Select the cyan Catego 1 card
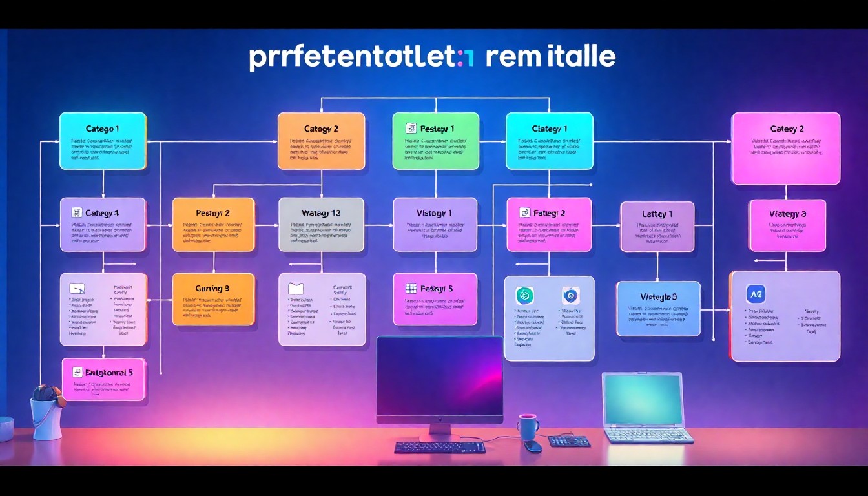Viewport: 868px width, 496px height. [103, 141]
